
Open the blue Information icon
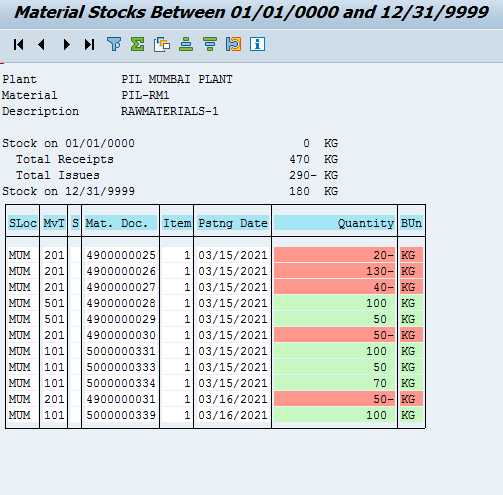(x=257, y=44)
